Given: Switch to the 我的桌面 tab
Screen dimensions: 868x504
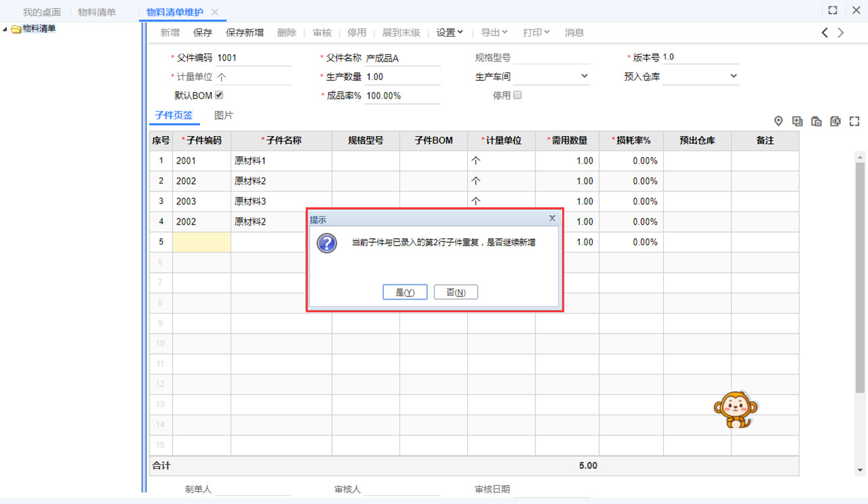Looking at the screenshot, I should click(42, 12).
